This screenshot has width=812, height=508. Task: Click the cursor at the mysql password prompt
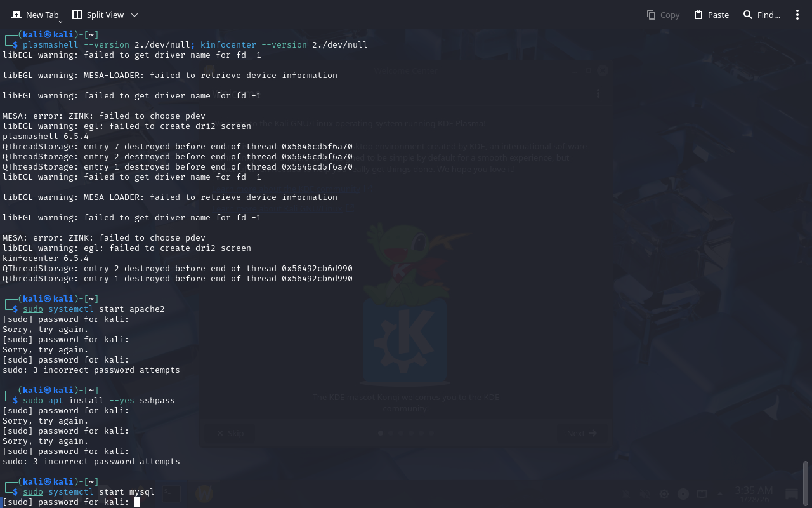coord(137,502)
